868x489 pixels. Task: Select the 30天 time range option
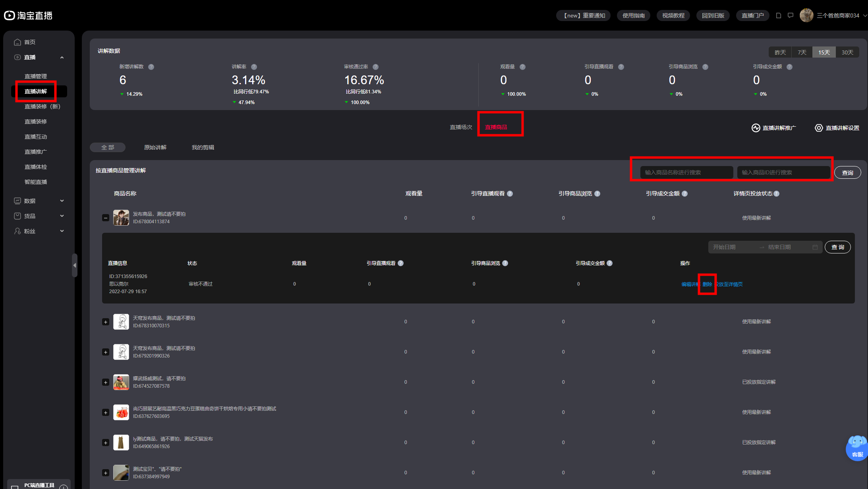click(x=847, y=52)
